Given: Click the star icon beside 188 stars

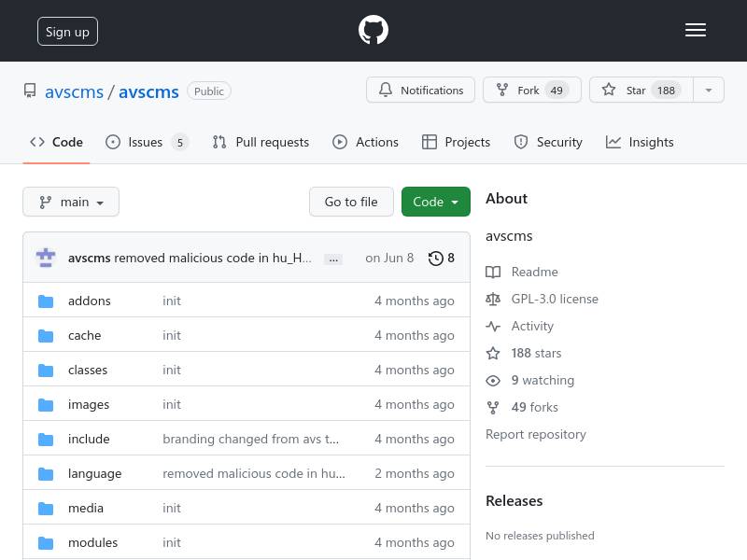Looking at the screenshot, I should 493,354.
